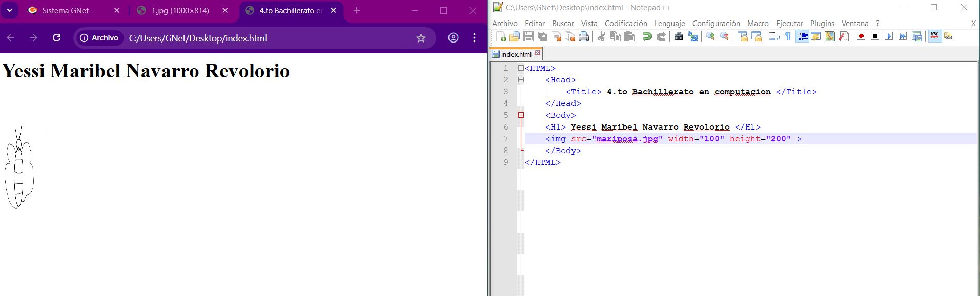Click the Print icon in Notepad++
Image resolution: width=980 pixels, height=296 pixels.
coord(584,36)
